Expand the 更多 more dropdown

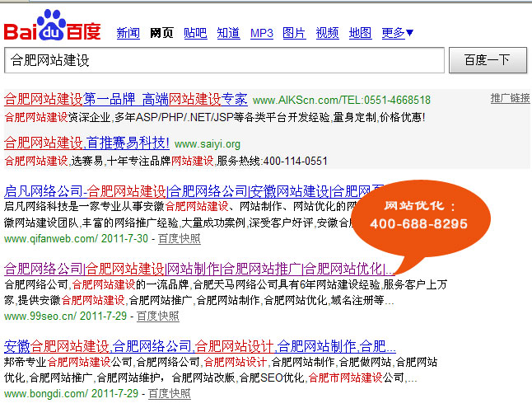coord(397,33)
